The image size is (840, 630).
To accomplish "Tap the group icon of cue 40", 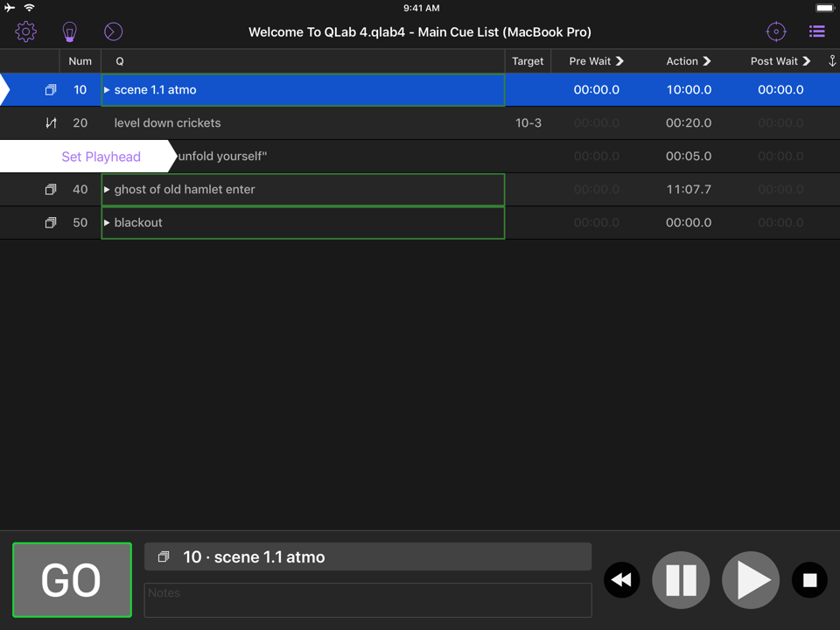I will coord(51,190).
